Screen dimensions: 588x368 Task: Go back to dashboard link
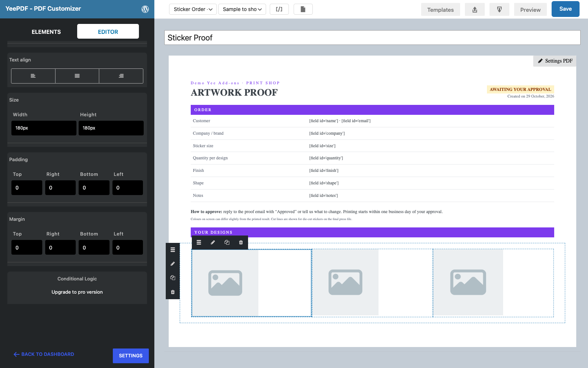point(44,354)
